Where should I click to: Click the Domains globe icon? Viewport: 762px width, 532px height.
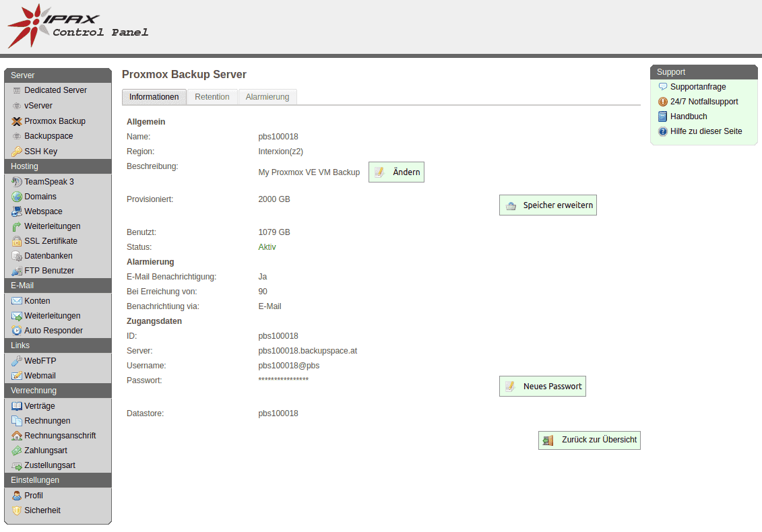(x=17, y=197)
